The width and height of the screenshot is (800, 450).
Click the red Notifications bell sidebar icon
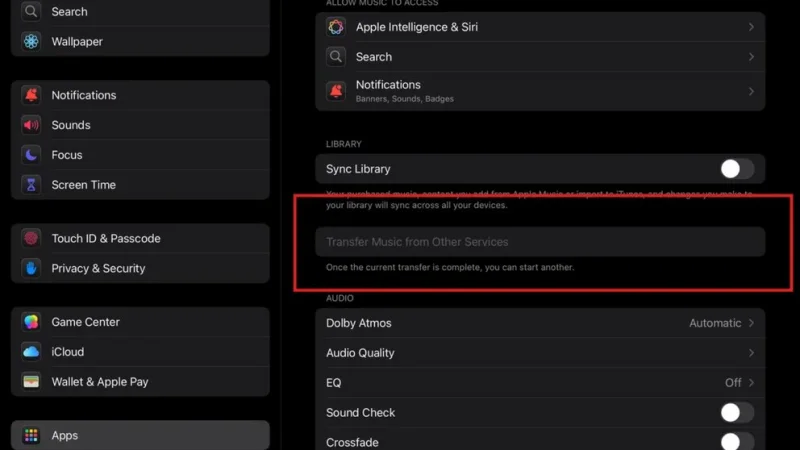coord(31,95)
